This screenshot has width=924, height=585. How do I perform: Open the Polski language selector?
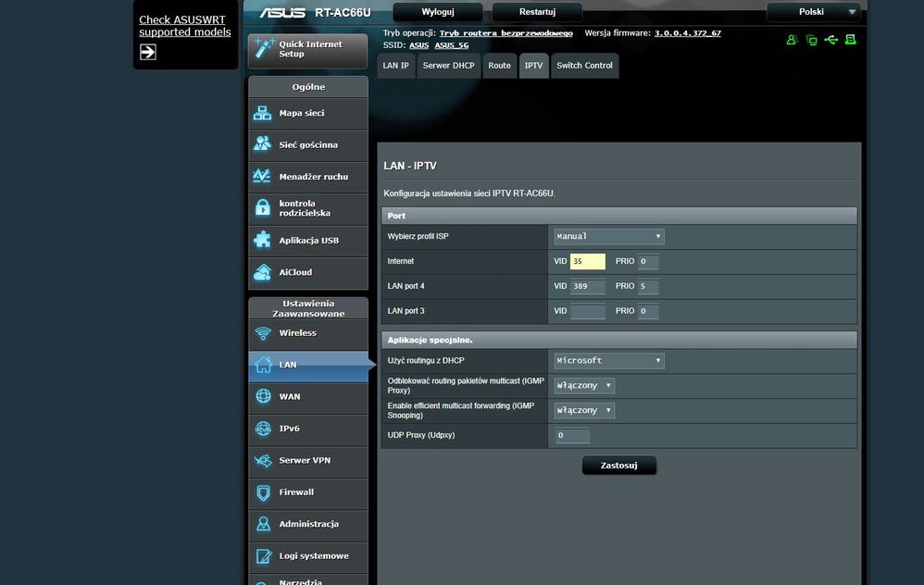coord(813,12)
